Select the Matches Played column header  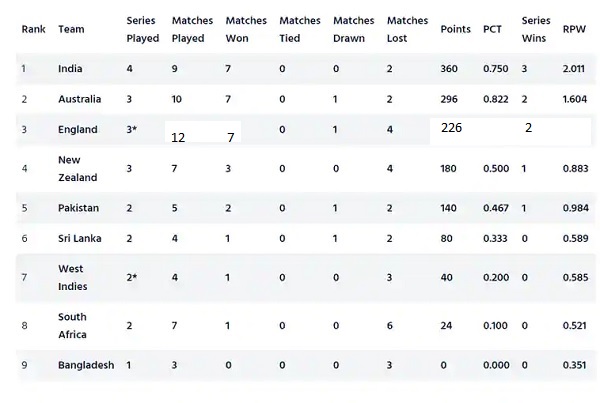click(192, 29)
